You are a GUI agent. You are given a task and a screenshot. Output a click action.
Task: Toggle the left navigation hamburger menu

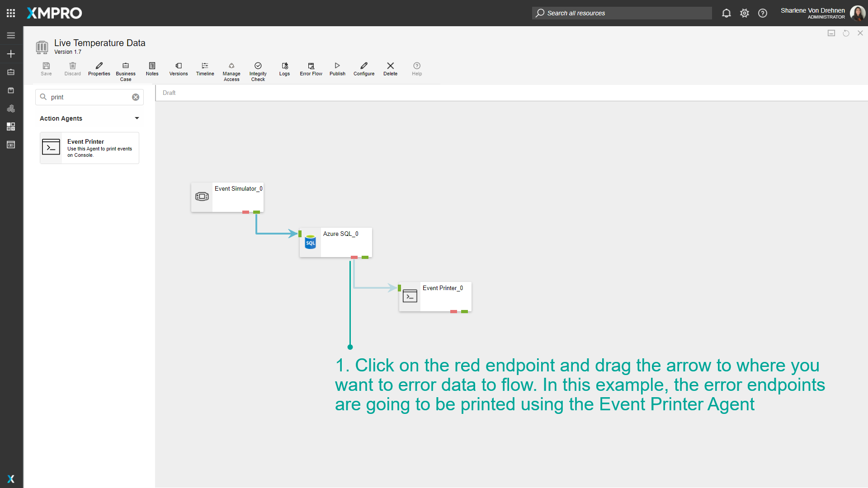[11, 35]
